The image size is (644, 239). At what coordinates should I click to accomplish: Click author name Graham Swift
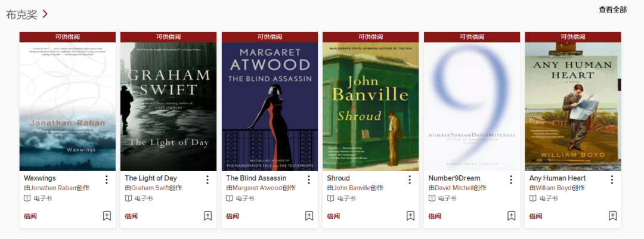click(150, 188)
